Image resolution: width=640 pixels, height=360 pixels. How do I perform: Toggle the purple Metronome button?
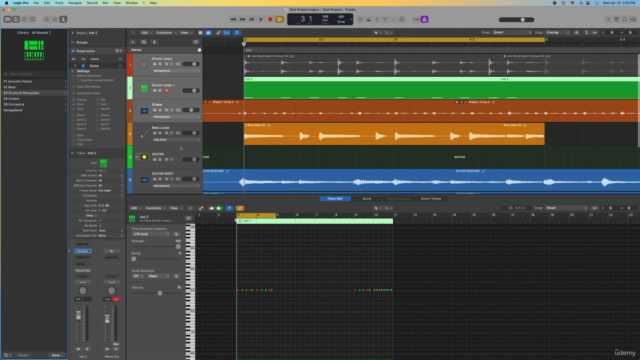click(424, 19)
